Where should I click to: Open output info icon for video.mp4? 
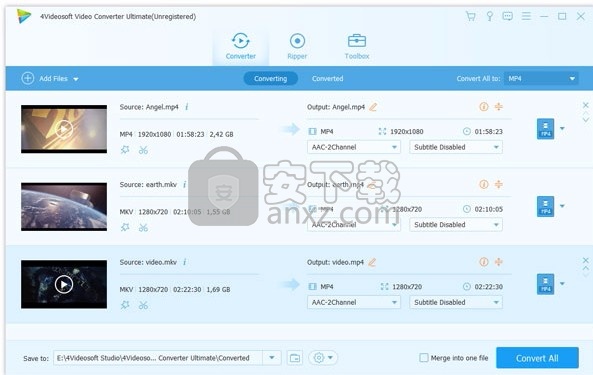pos(484,262)
